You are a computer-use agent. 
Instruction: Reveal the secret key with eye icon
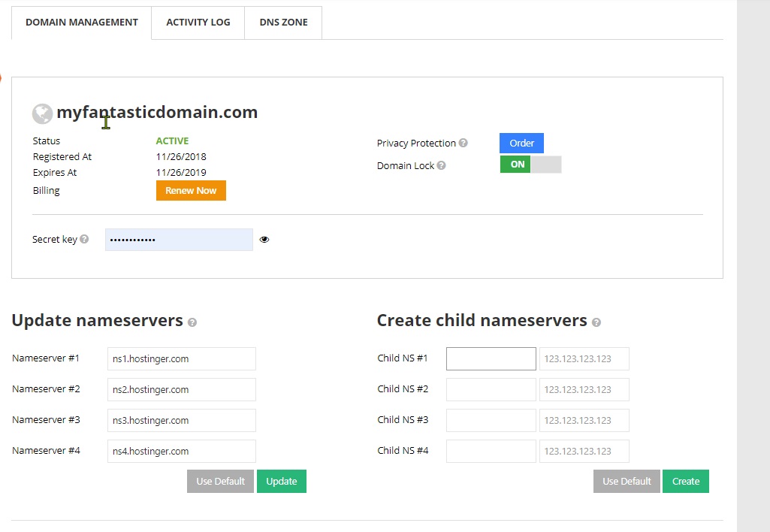[x=264, y=240]
